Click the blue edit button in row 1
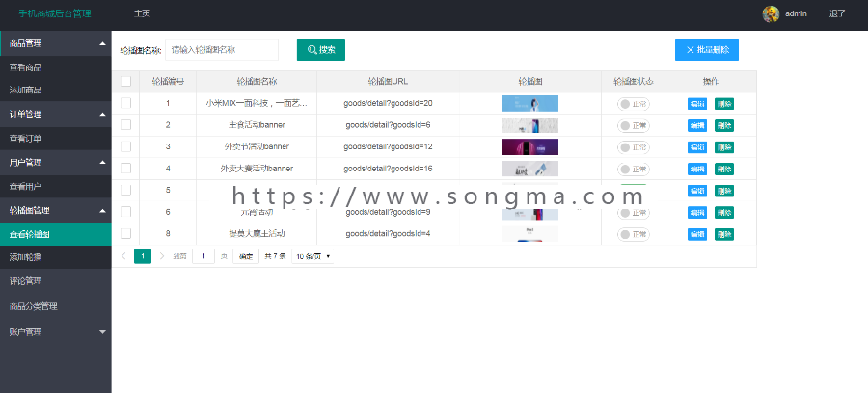 [x=697, y=104]
